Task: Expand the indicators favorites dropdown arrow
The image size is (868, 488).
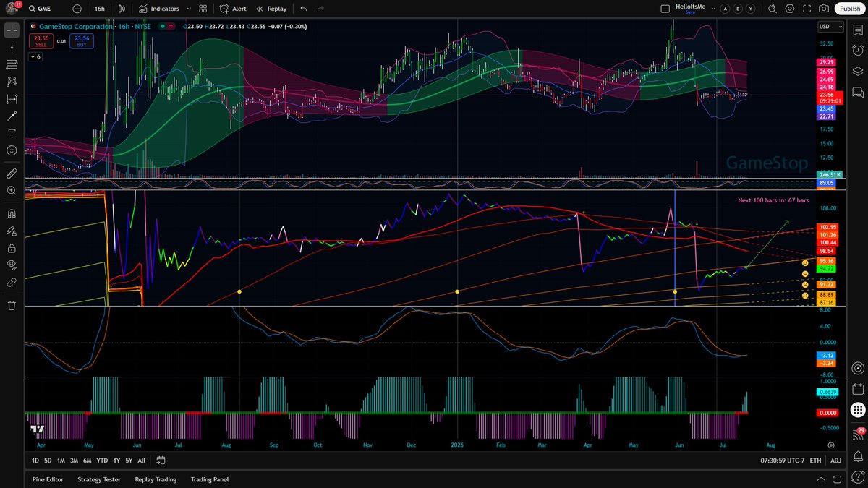Action: pos(187,9)
